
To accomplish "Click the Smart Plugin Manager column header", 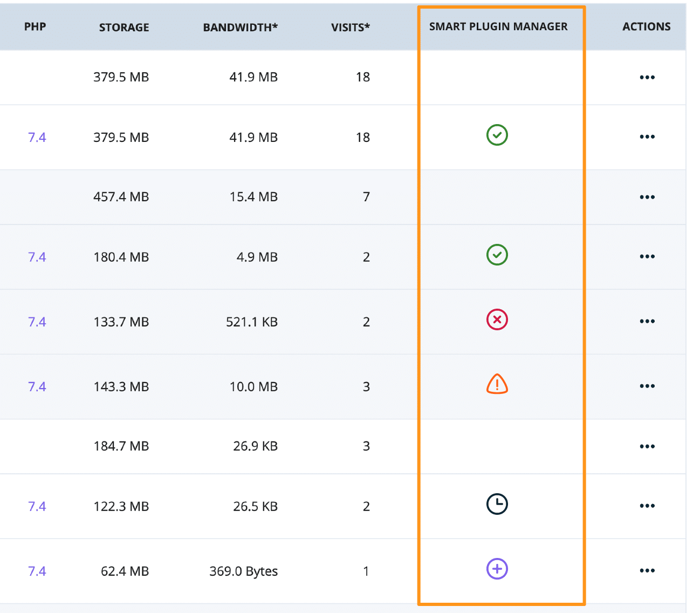I will 498,26.
